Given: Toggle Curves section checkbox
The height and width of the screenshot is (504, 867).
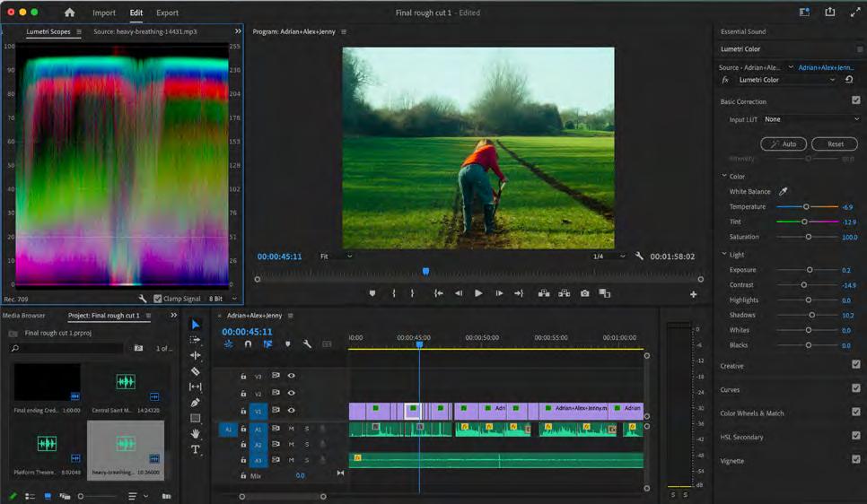Looking at the screenshot, I should click(856, 388).
